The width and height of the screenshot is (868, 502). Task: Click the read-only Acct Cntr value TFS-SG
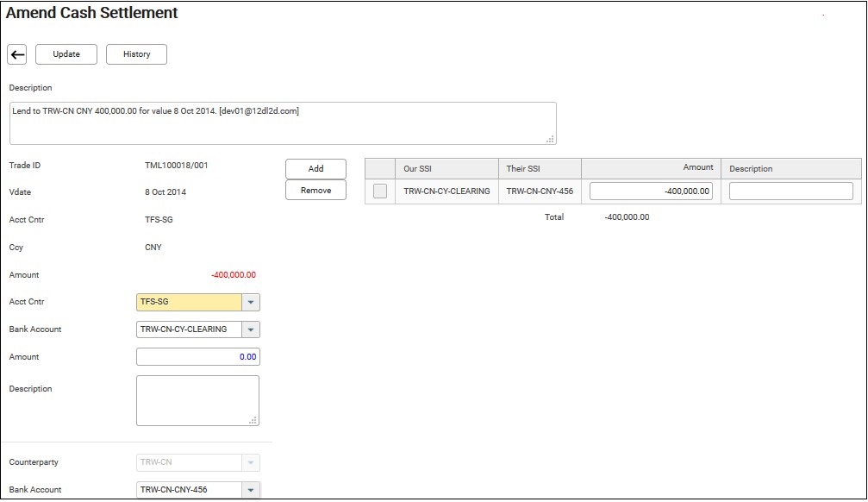point(159,219)
